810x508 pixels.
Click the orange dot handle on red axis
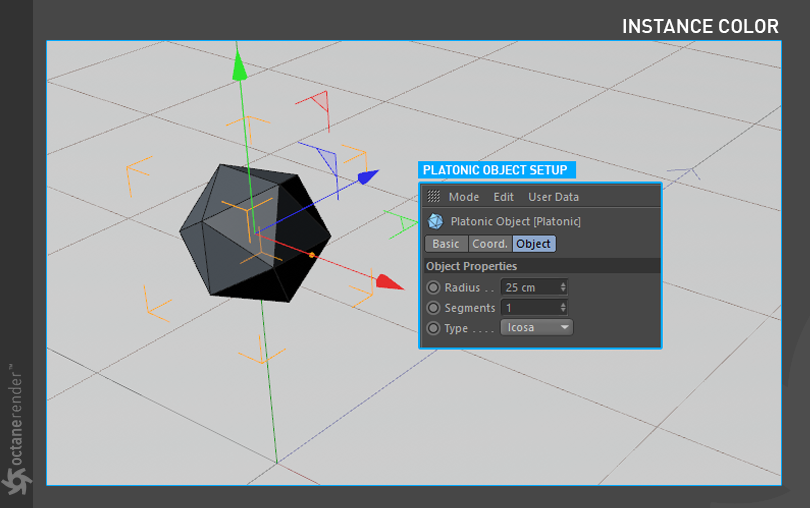click(311, 255)
